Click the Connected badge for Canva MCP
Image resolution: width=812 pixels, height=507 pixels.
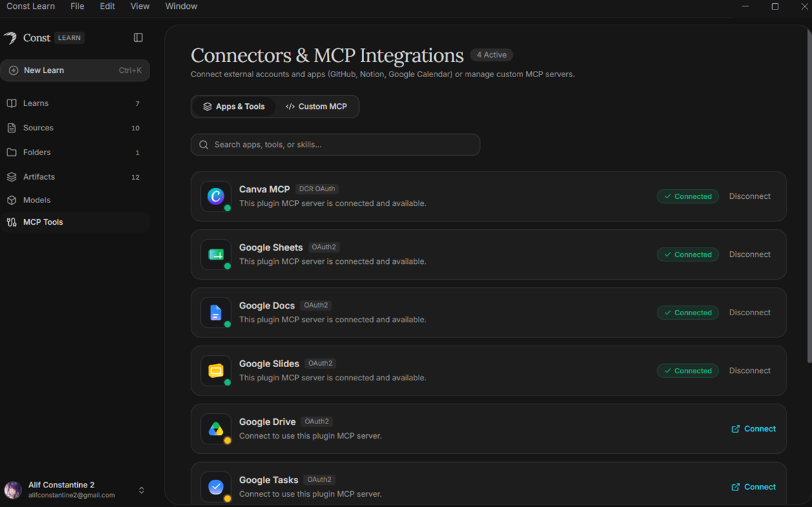[688, 196]
